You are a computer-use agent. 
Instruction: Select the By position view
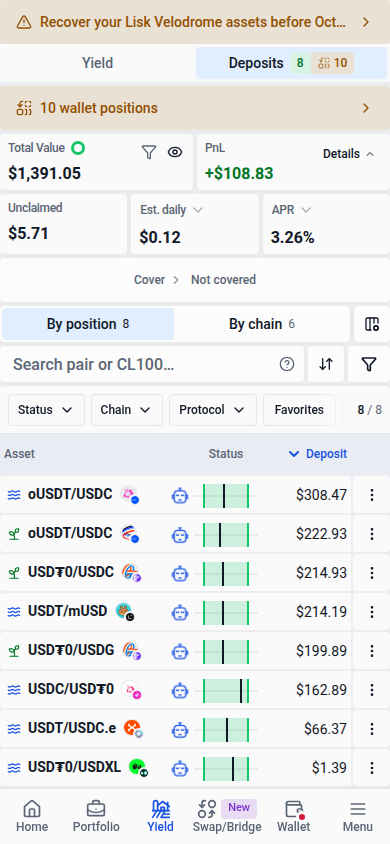point(88,324)
